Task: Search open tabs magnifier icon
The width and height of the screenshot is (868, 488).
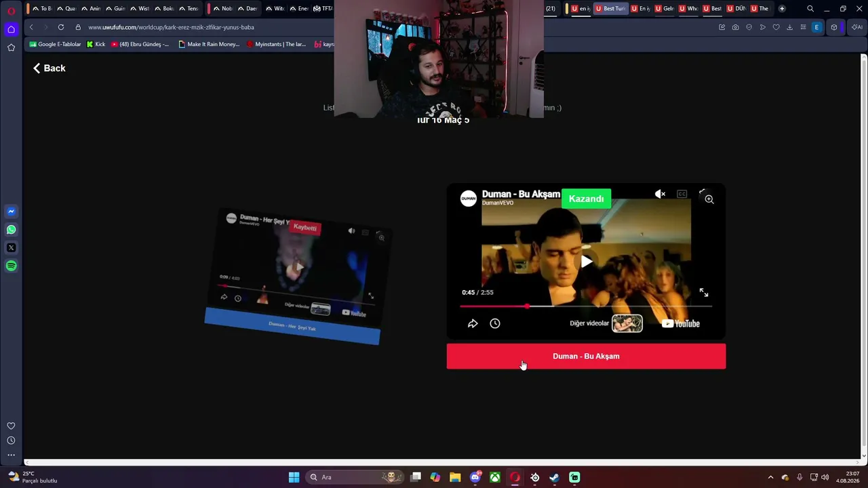Action: pyautogui.click(x=810, y=9)
